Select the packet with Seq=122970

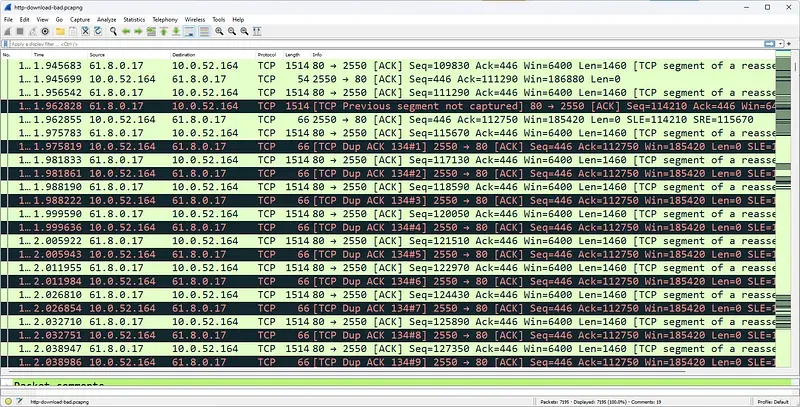click(388, 268)
